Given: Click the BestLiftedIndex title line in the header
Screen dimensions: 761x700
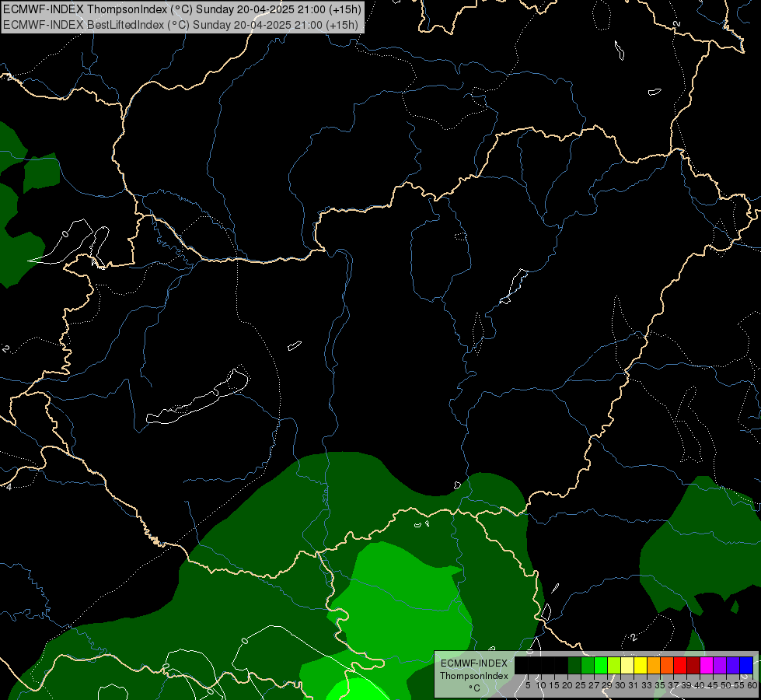Looking at the screenshot, I should point(180,25).
